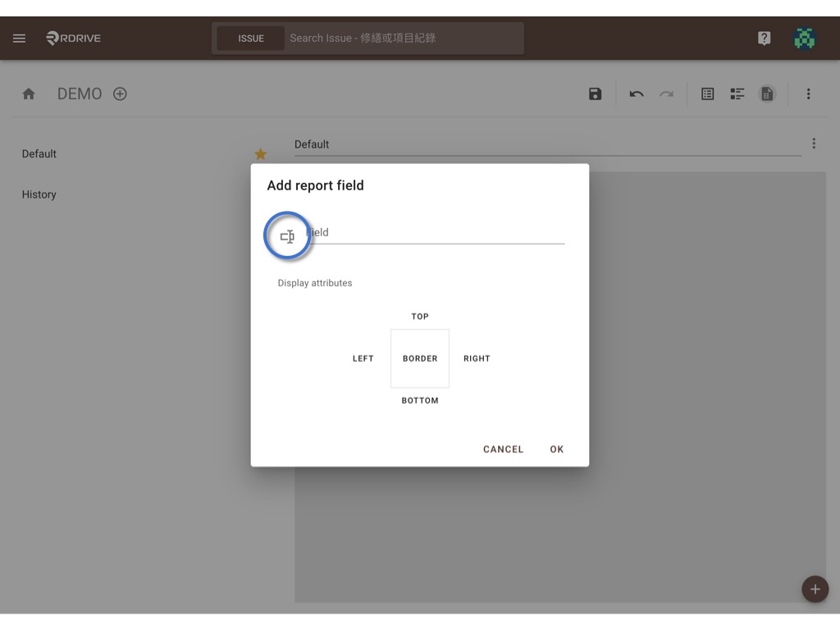Screen dimensions: 840x630
Task: Toggle the LEFT border option
Action: [x=363, y=358]
